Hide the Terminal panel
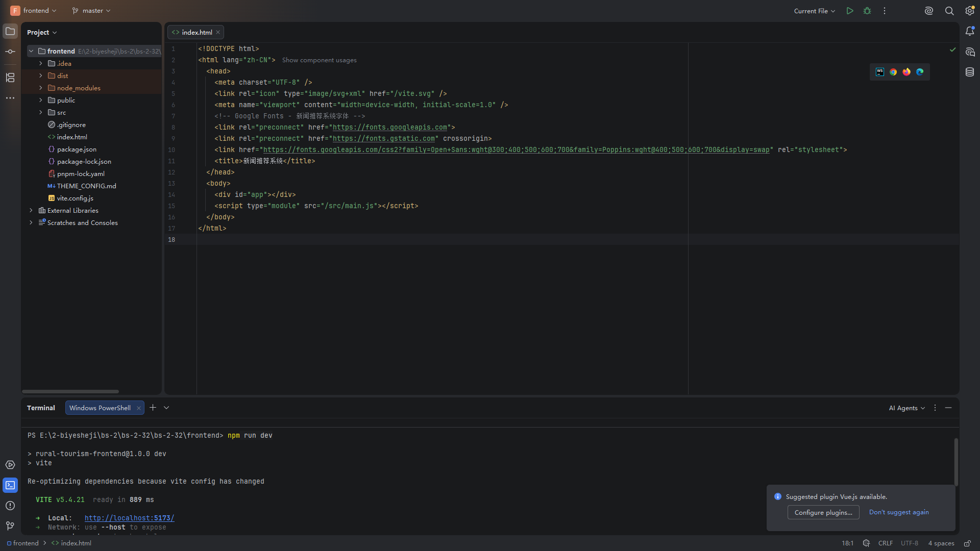980x551 pixels. coord(948,408)
